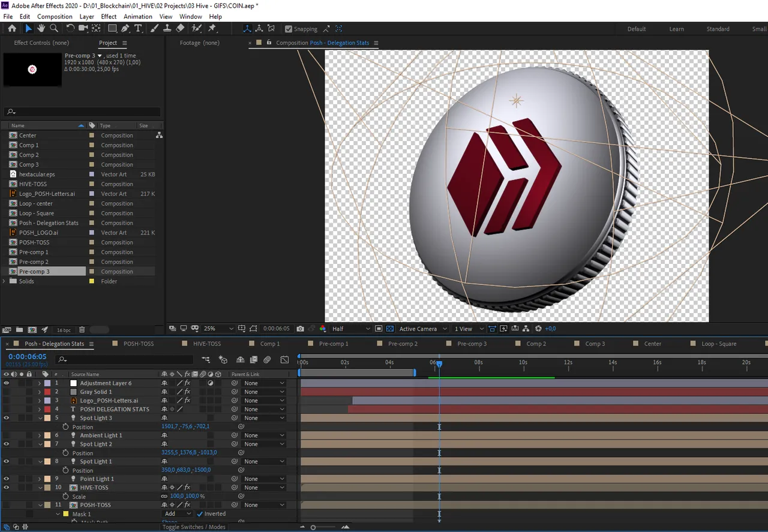The width and height of the screenshot is (768, 532).
Task: Select the Pan Behind anchor point tool
Action: pyautogui.click(x=95, y=28)
